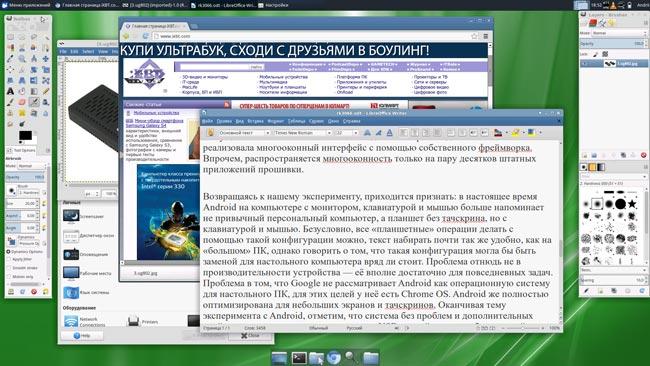Select the Eraser tool in GIMP toolbox

coord(22,102)
